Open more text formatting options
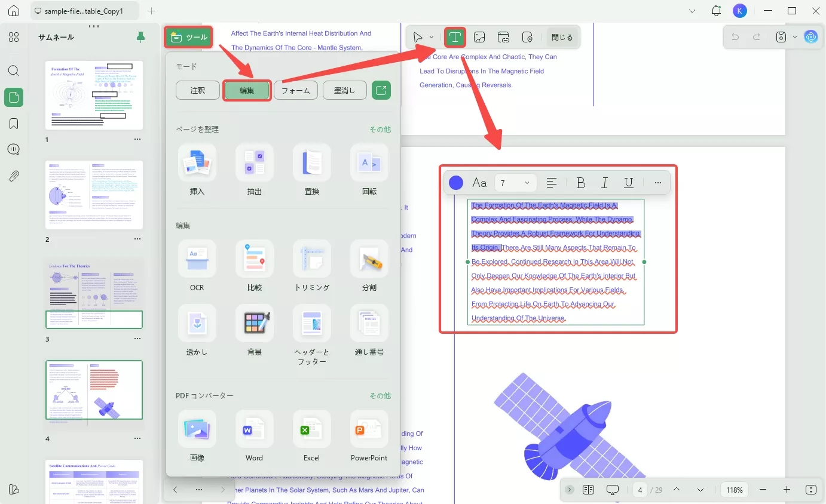Screen dimensions: 826x504 658,183
